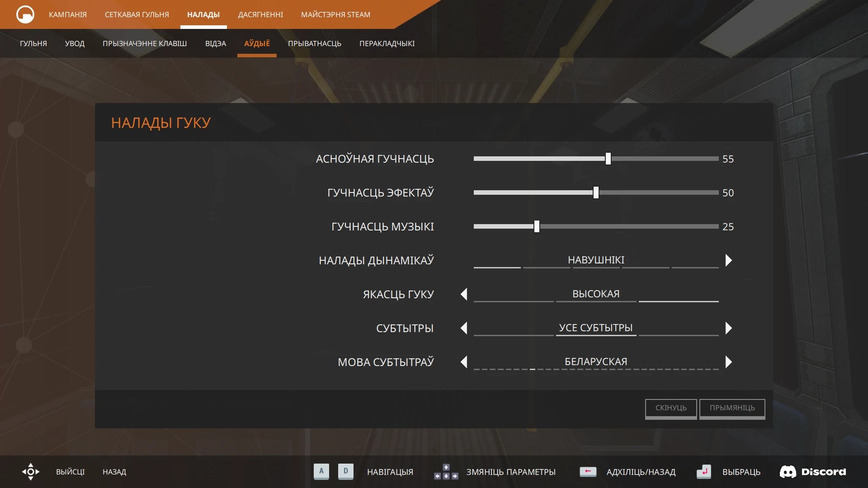The image size is (868, 488).
Task: Open the ПРЫЗНАЧЭННЕ КЛАВІШ tab
Action: tap(145, 43)
